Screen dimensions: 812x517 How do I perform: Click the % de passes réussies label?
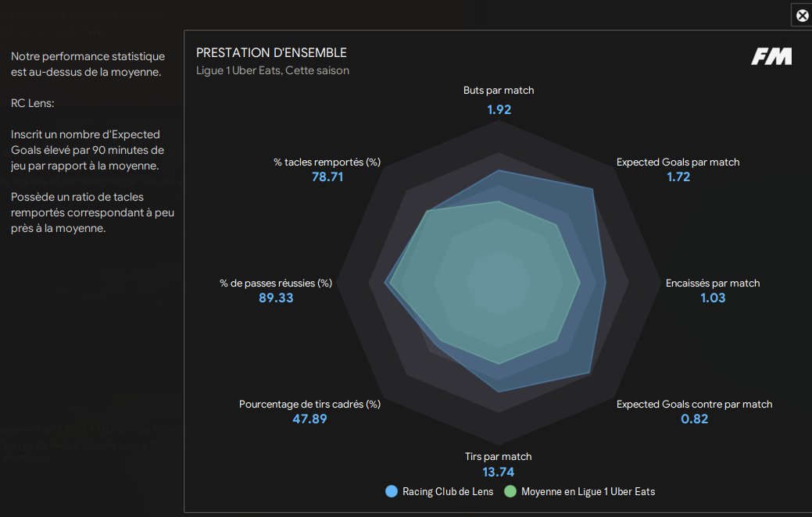tap(276, 283)
